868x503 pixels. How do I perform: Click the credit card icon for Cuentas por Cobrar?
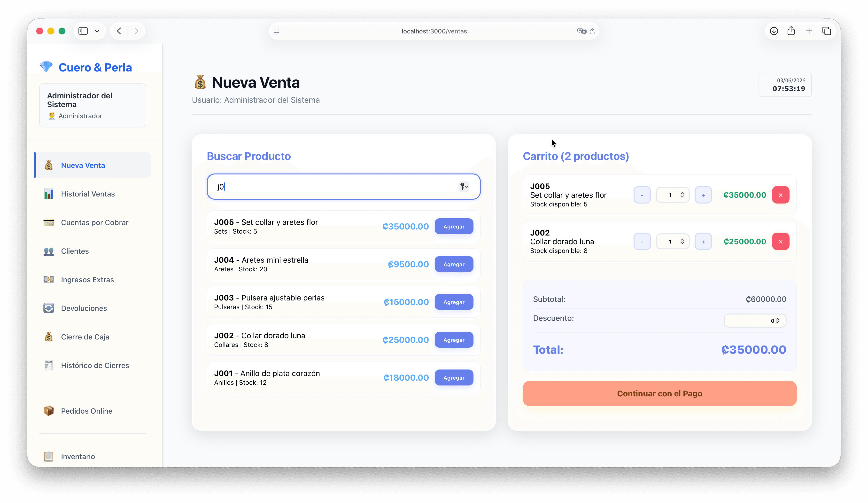(x=49, y=222)
